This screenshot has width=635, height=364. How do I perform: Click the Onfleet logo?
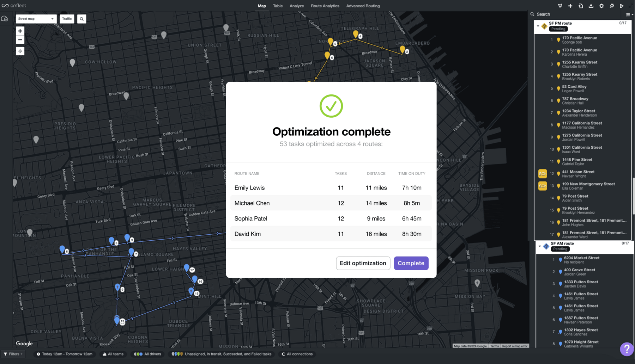click(x=14, y=6)
